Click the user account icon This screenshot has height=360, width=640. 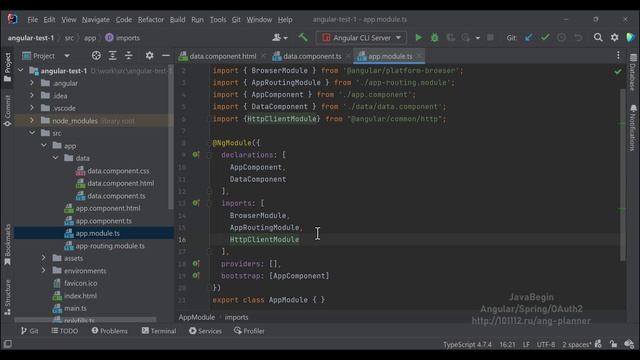280,38
